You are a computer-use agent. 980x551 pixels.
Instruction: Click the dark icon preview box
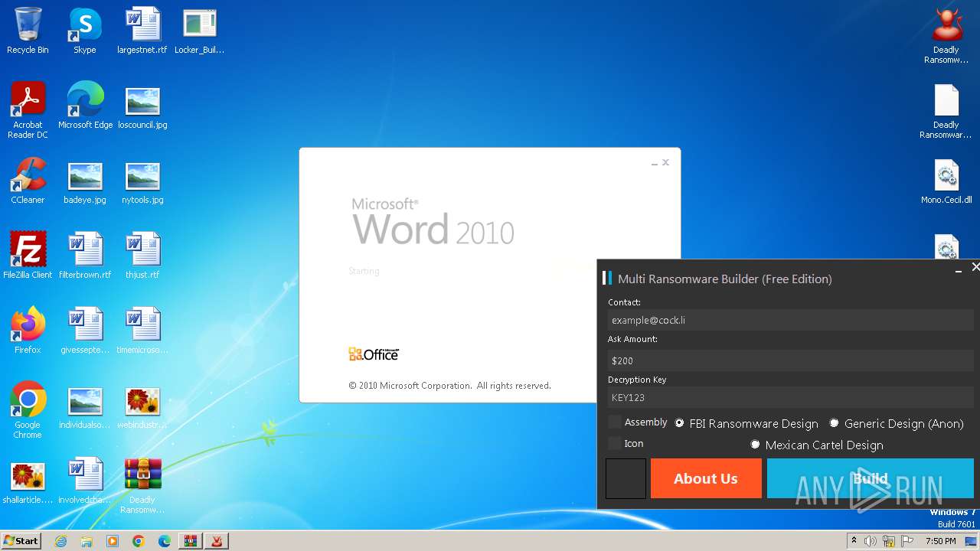click(x=626, y=478)
